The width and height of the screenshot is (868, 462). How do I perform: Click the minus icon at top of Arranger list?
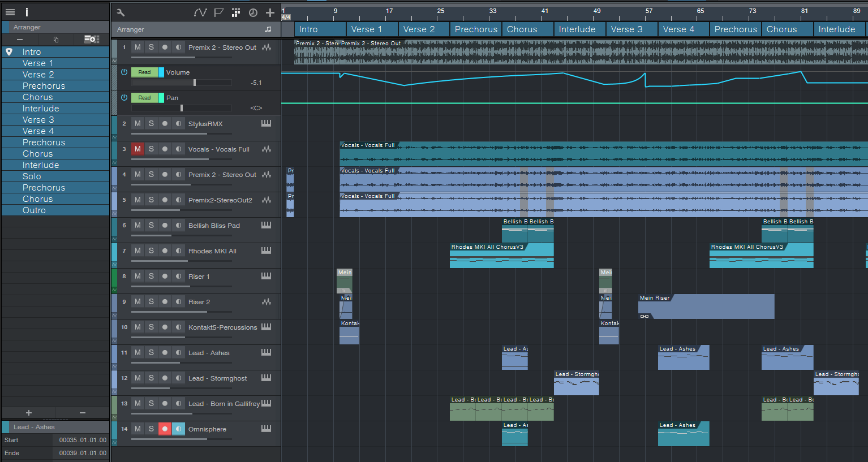point(20,39)
